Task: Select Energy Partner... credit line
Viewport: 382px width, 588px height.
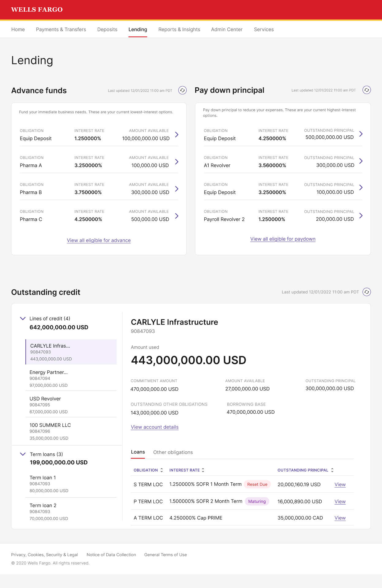Action: (71, 379)
